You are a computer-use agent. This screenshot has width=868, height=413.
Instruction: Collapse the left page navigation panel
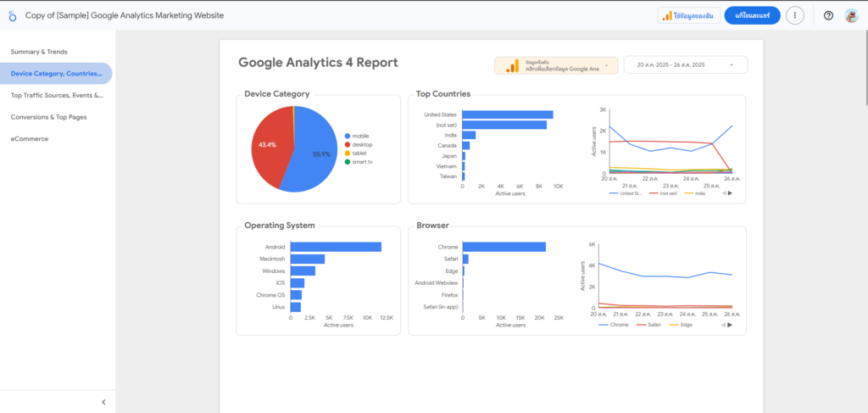103,402
